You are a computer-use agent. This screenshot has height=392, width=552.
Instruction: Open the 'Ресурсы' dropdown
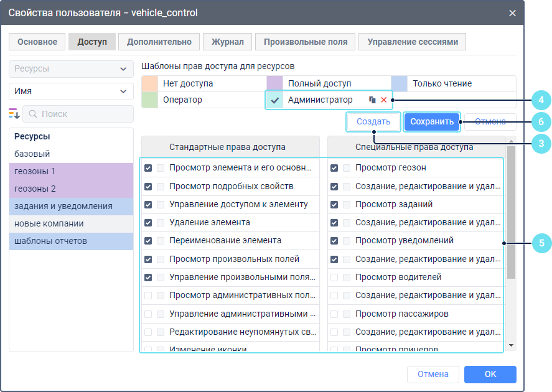(71, 69)
